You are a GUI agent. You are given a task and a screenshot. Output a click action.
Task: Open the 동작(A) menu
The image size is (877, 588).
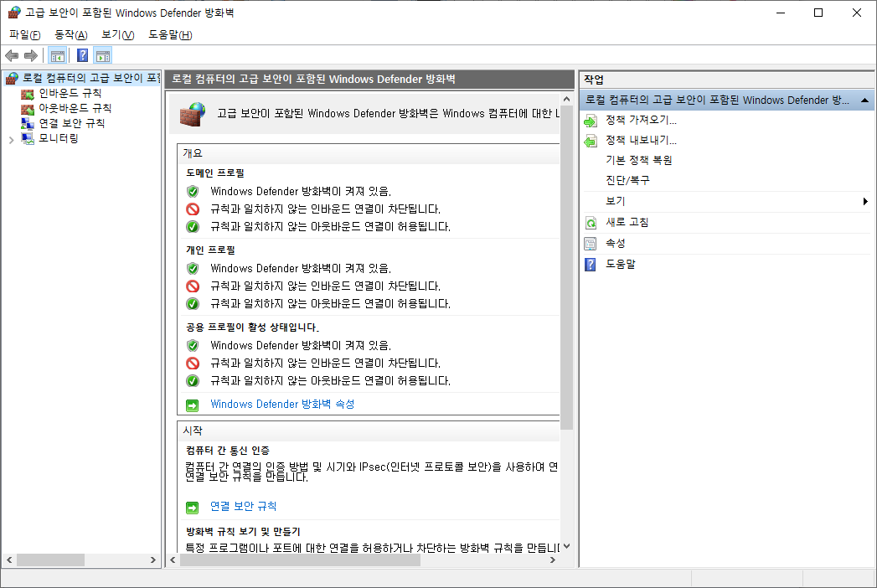pyautogui.click(x=71, y=34)
